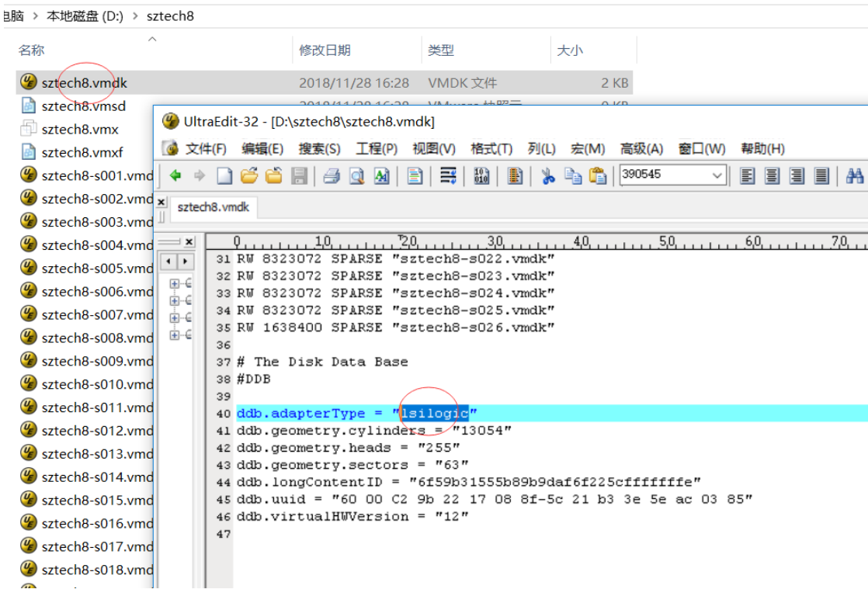Screen dimensions: 868x603
Task: Click the Align Right icon
Action: pyautogui.click(x=797, y=176)
